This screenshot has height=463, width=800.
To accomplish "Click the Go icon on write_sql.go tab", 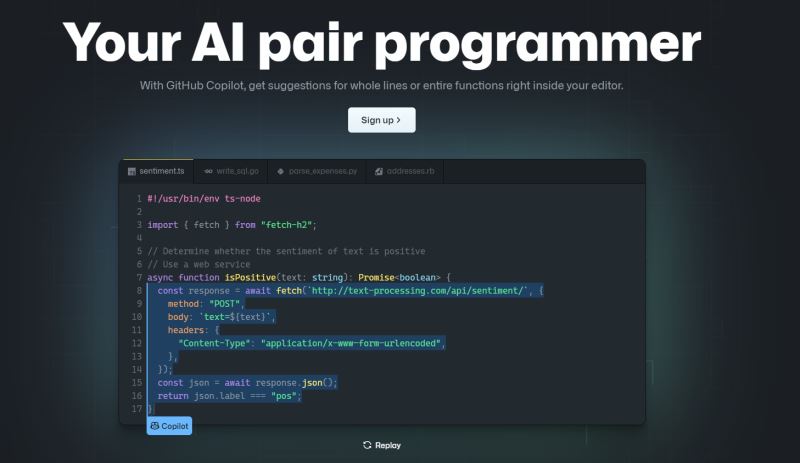I will tap(208, 172).
